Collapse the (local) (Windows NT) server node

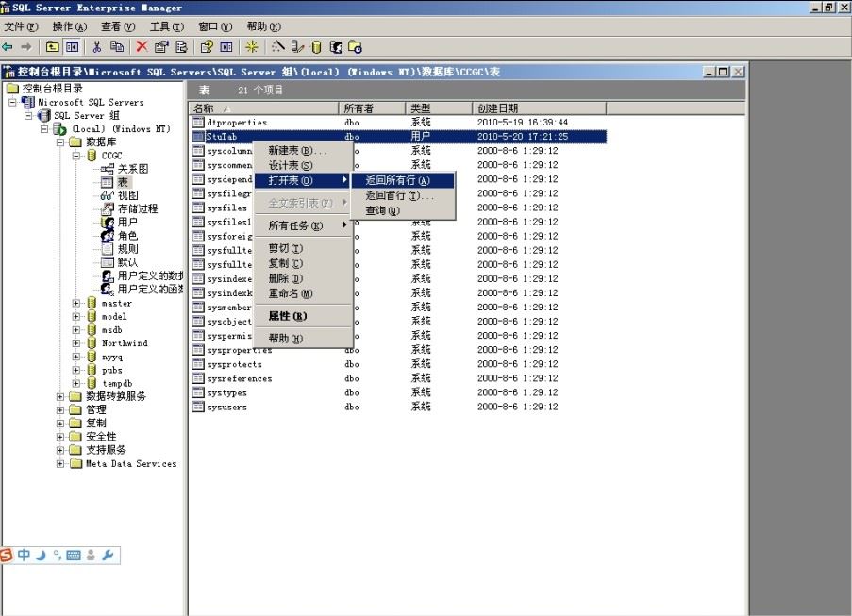tap(44, 129)
